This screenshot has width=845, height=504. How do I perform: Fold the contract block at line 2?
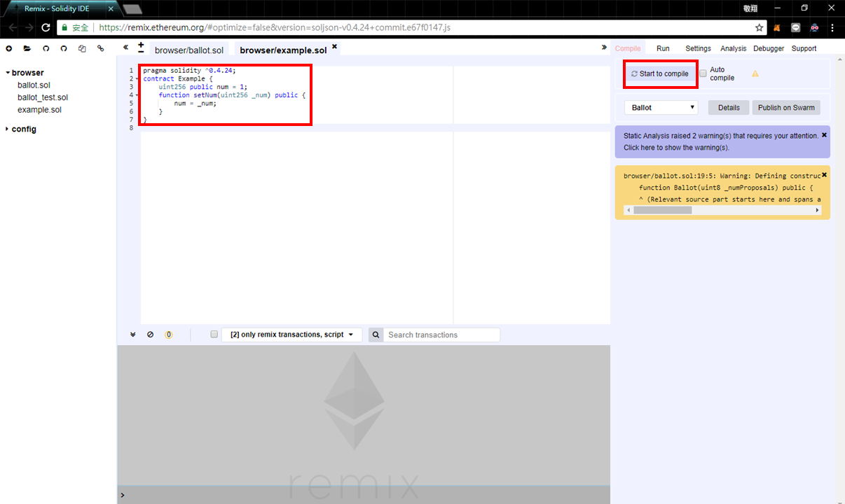coord(139,79)
